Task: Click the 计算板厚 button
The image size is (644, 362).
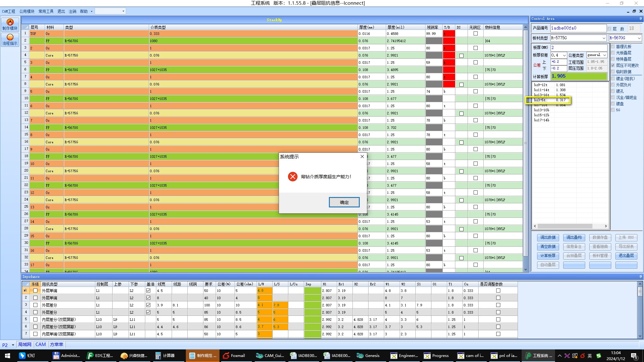Action: (548, 256)
